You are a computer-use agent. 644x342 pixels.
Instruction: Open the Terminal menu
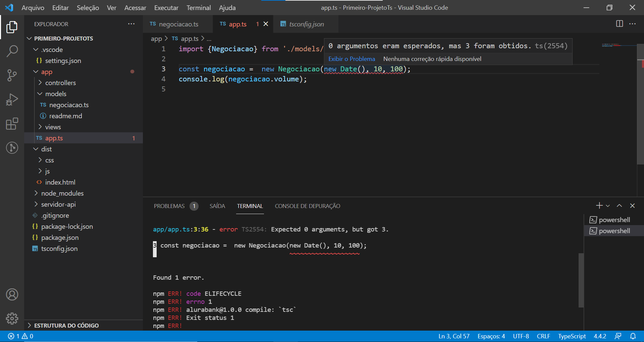tap(199, 7)
